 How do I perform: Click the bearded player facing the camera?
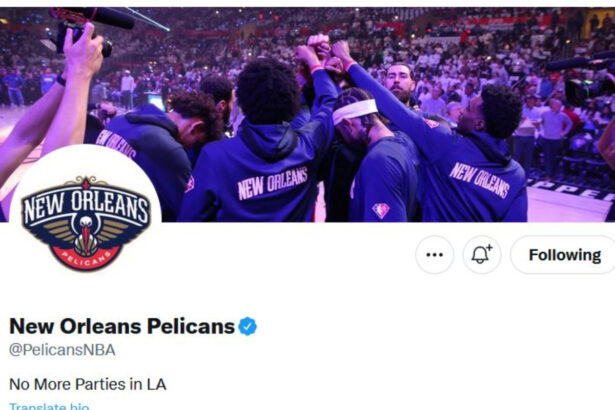(x=400, y=84)
